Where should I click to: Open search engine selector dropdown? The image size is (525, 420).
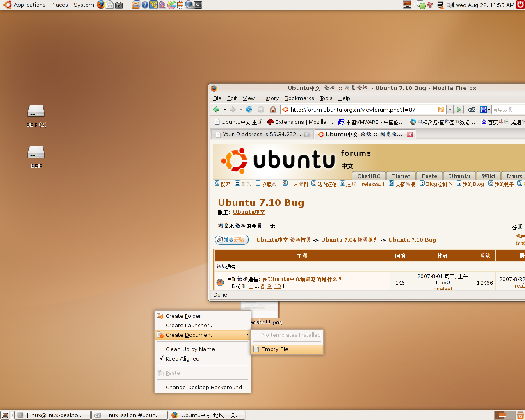(485, 110)
